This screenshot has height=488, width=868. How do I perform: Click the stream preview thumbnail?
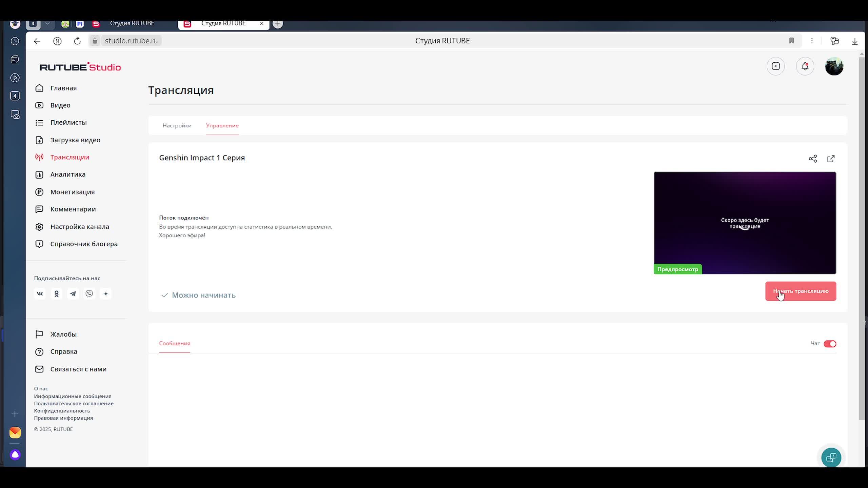pyautogui.click(x=745, y=223)
